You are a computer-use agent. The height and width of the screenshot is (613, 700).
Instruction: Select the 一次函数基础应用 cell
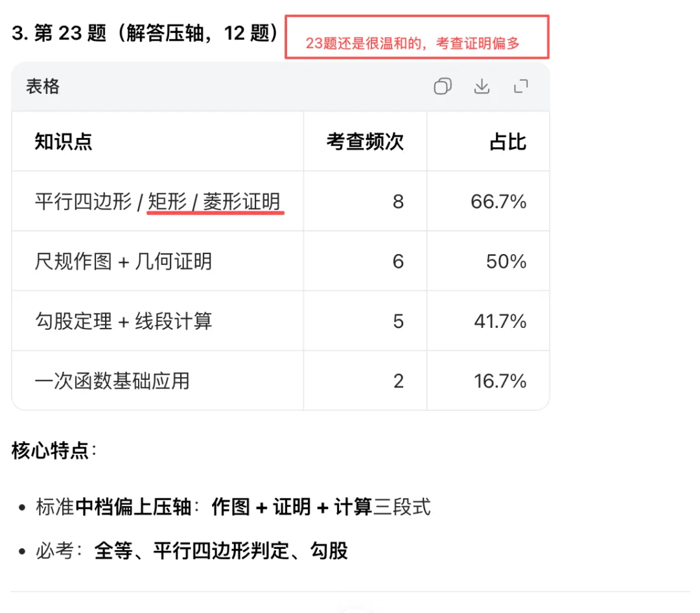click(112, 380)
